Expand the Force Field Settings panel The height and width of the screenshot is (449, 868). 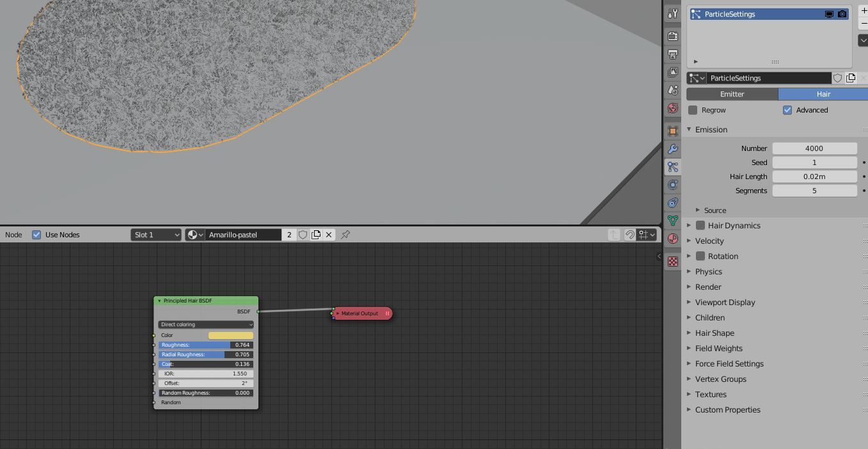point(729,363)
